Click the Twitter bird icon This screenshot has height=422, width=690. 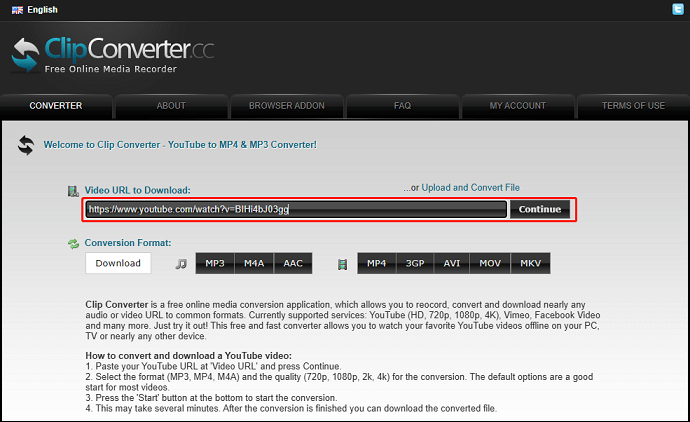[678, 9]
